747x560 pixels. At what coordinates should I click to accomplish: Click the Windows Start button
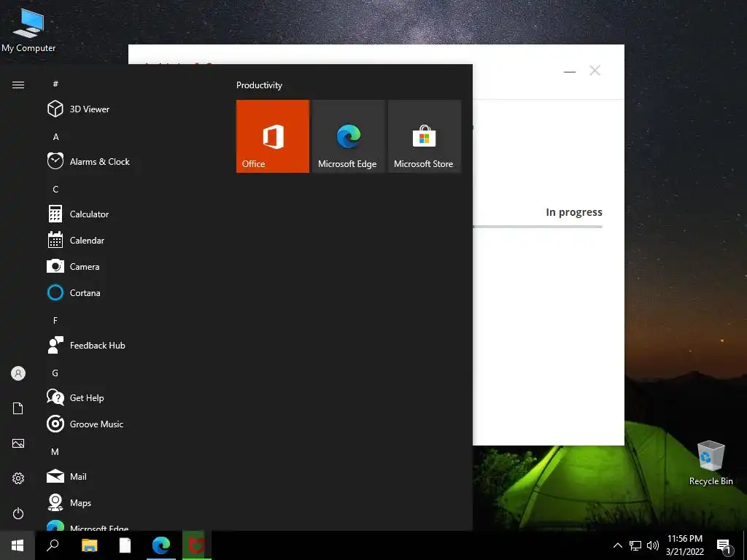(x=18, y=545)
